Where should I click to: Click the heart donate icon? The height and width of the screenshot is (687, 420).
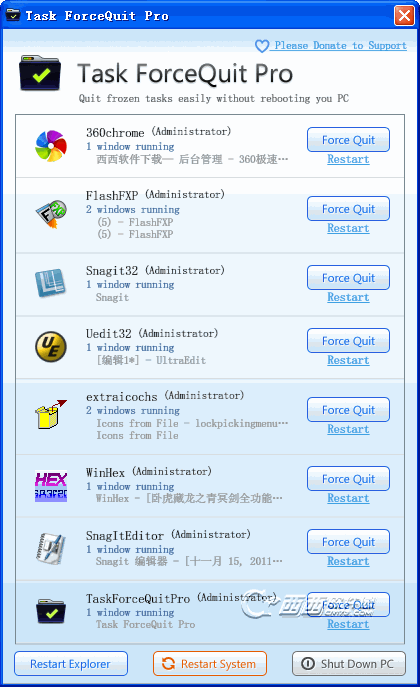[262, 46]
